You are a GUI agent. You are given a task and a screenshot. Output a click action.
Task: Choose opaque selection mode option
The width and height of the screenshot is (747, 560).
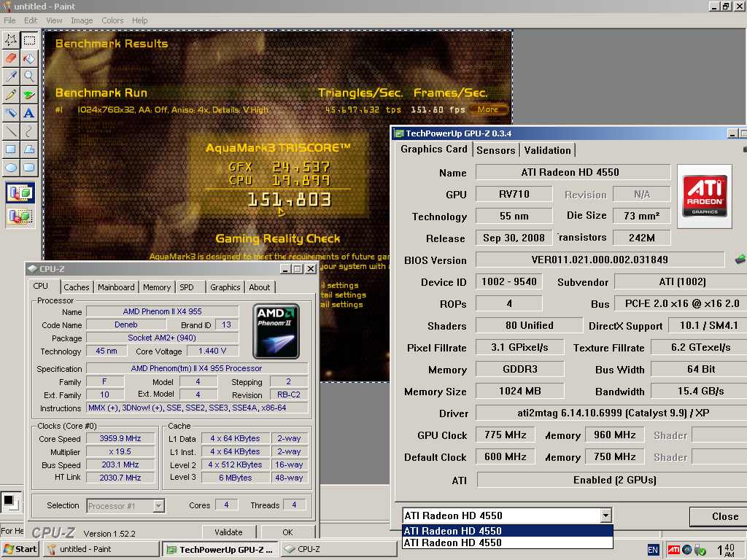click(x=20, y=192)
